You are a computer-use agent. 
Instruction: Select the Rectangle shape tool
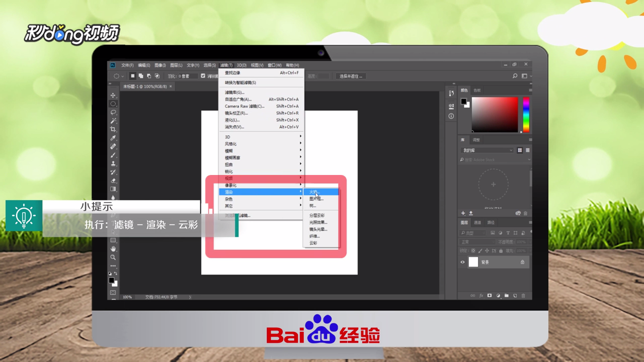click(x=113, y=240)
